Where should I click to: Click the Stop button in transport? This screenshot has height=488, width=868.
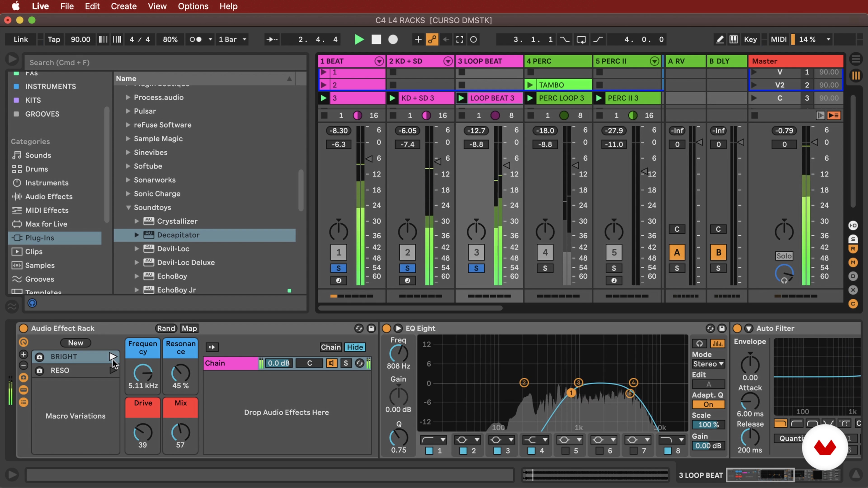coord(376,39)
